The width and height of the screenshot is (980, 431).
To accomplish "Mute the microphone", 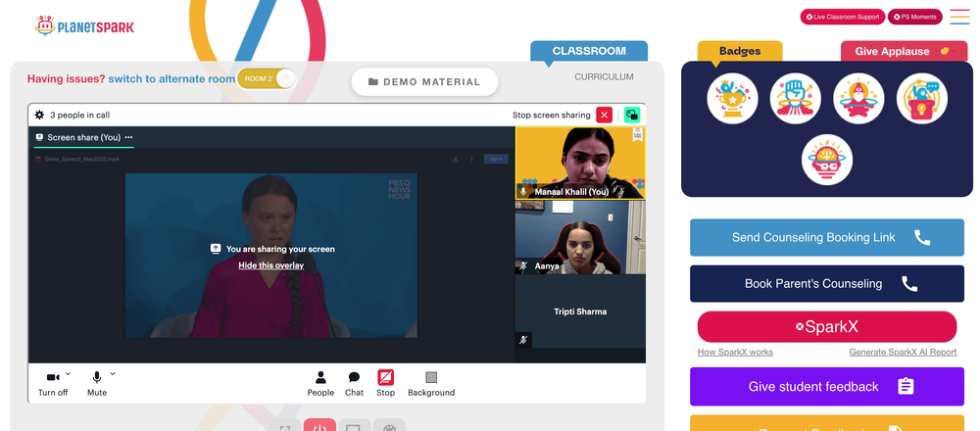I will point(97,377).
